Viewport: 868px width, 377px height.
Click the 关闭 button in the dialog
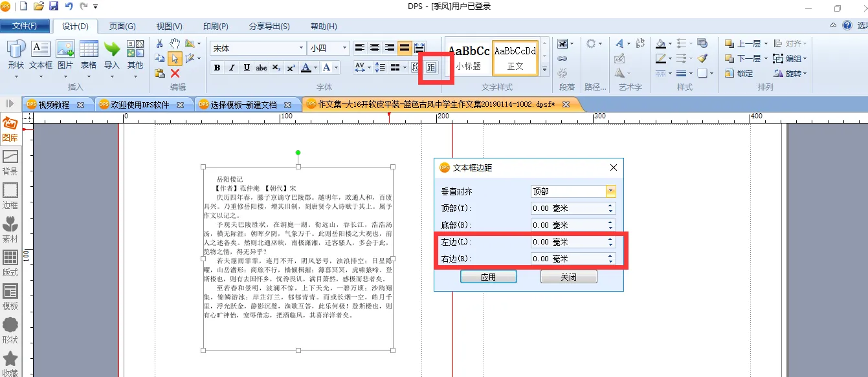(568, 277)
